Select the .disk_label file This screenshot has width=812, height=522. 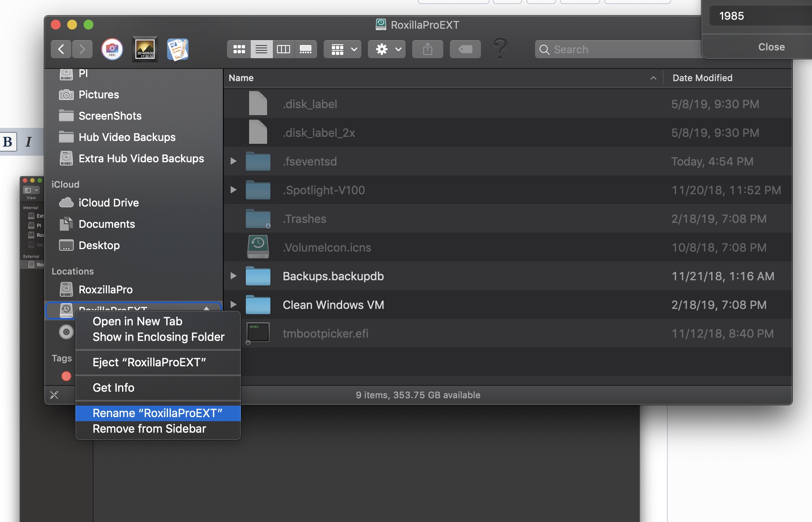[508, 104]
